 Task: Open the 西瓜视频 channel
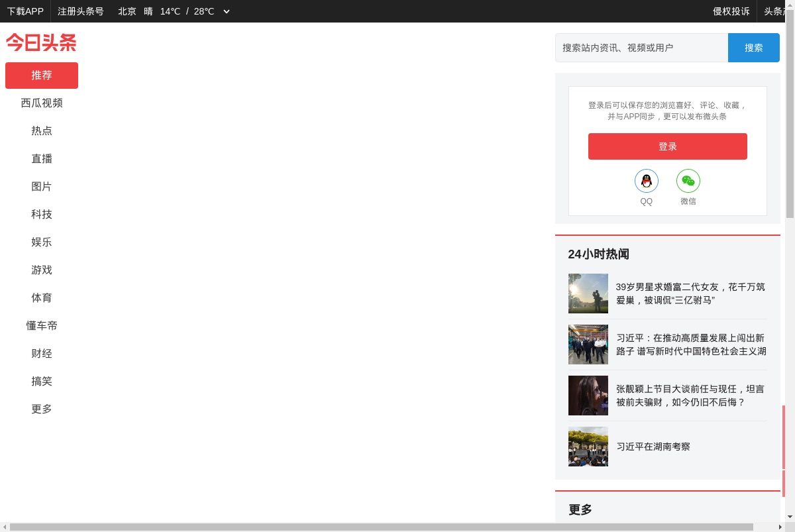point(42,103)
